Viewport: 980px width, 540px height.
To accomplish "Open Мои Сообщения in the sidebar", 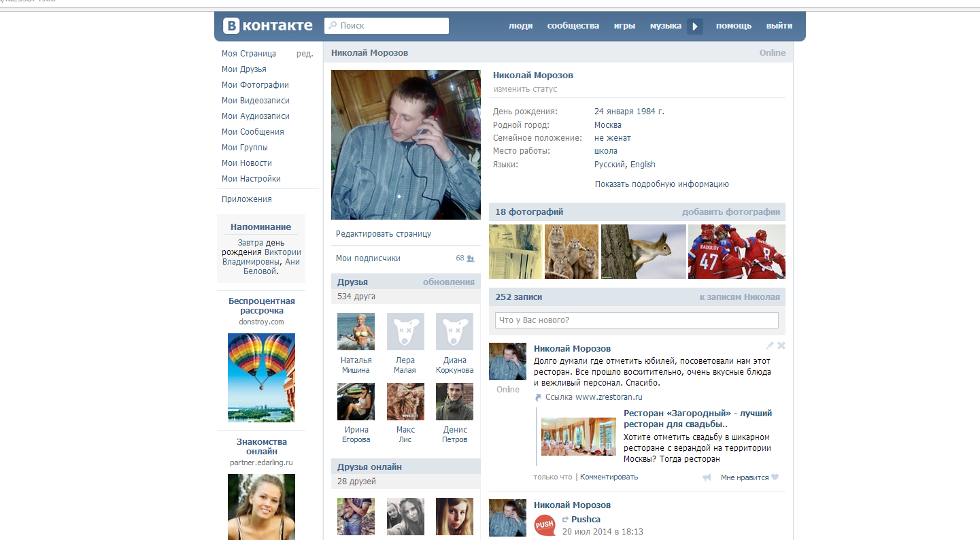I will pyautogui.click(x=253, y=132).
